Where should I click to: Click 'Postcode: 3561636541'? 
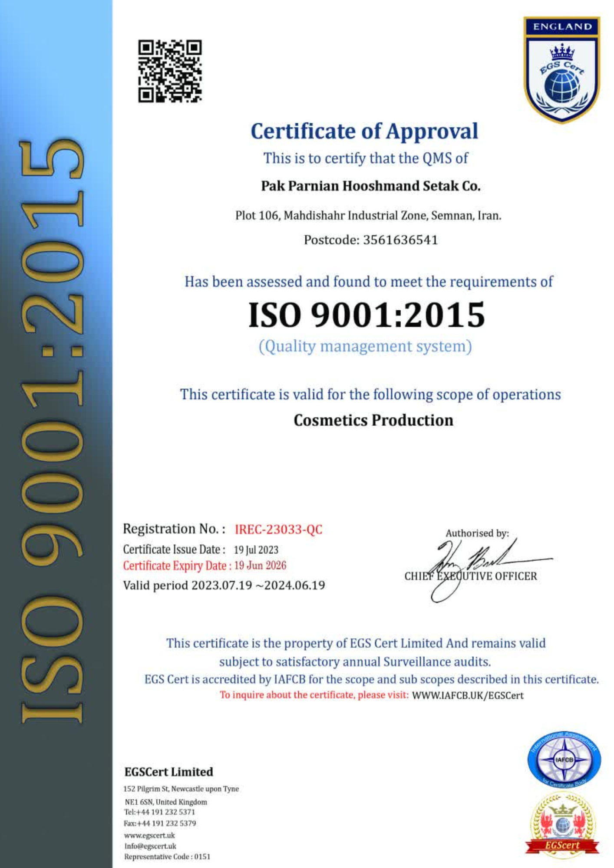(x=371, y=240)
